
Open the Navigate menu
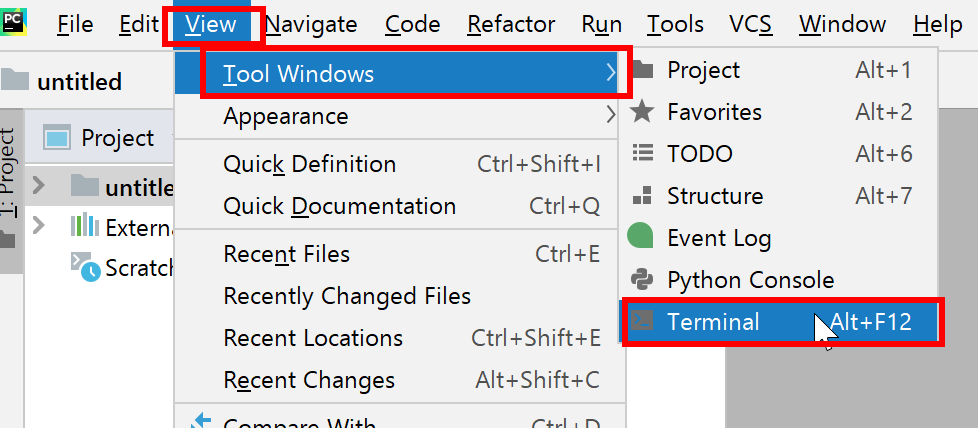[311, 24]
